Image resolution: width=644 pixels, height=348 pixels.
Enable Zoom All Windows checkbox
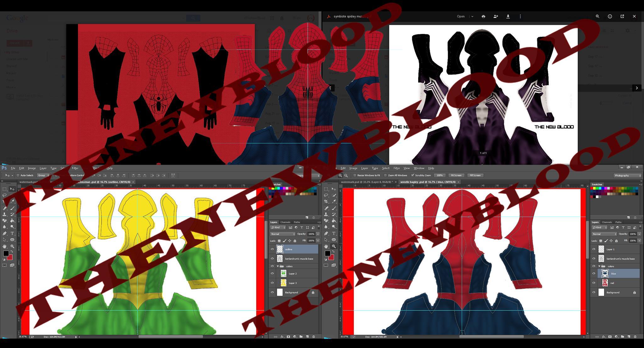click(x=386, y=175)
